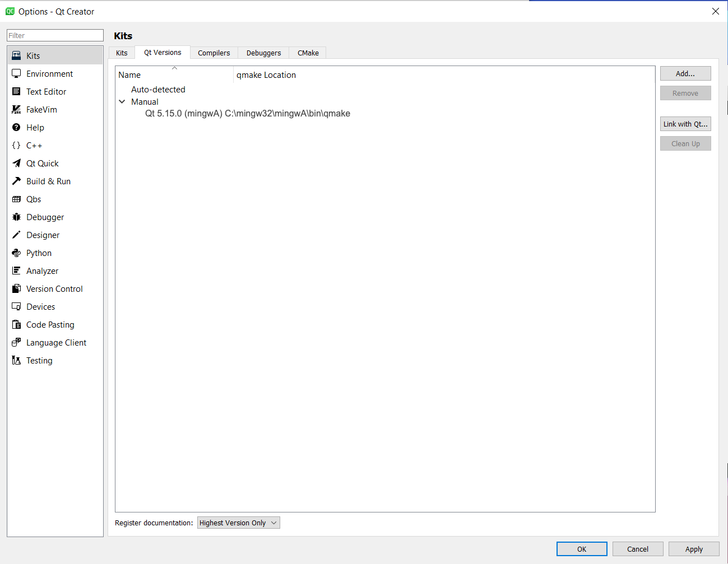Open Qt Quick settings

tap(43, 163)
